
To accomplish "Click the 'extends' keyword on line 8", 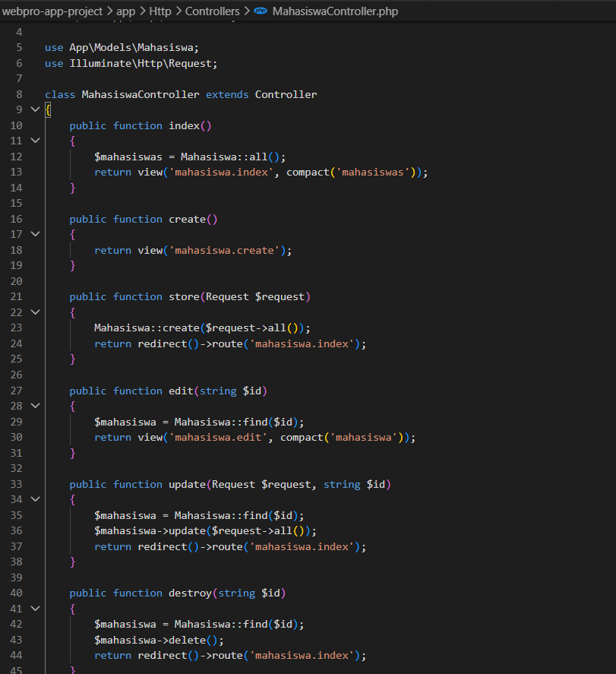I will click(227, 94).
